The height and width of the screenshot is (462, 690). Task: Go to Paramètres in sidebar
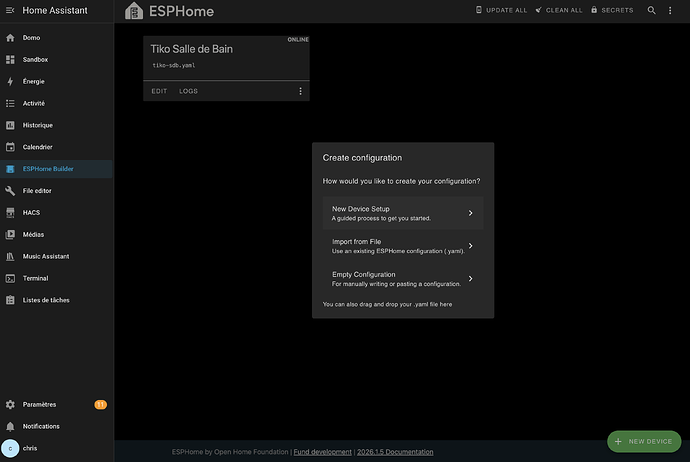click(39, 404)
